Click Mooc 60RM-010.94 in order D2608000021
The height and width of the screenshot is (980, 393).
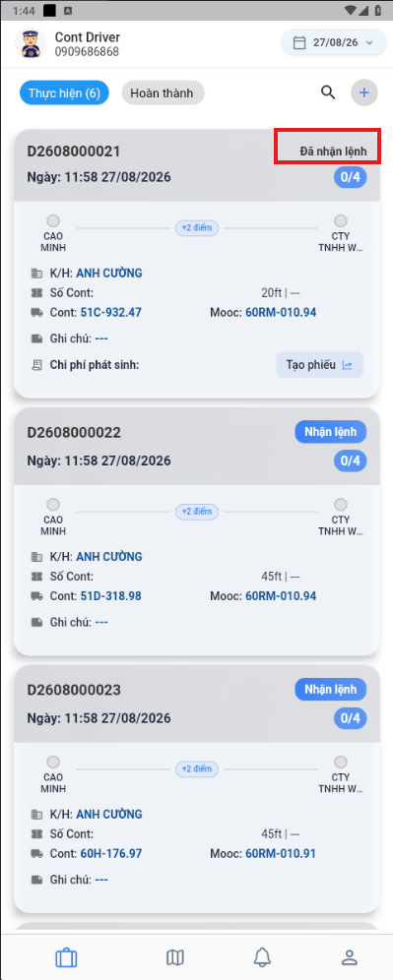pyautogui.click(x=281, y=312)
